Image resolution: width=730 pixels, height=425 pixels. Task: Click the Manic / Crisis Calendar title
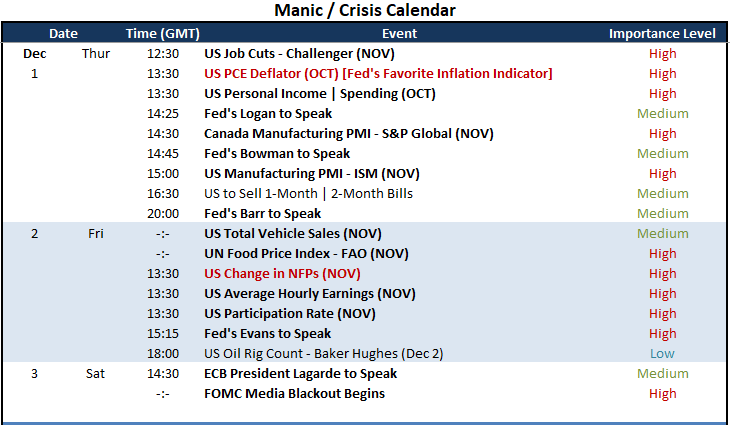coord(365,10)
